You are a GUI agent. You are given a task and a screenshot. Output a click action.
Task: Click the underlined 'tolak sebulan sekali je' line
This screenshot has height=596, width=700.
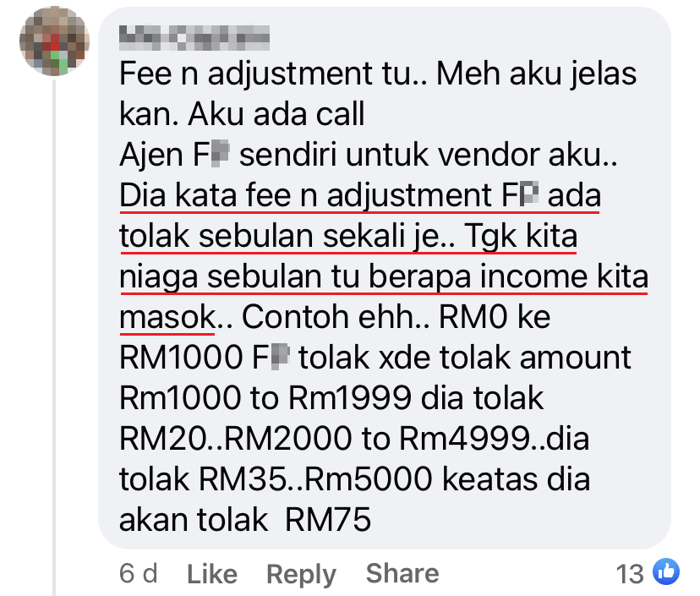tap(348, 236)
